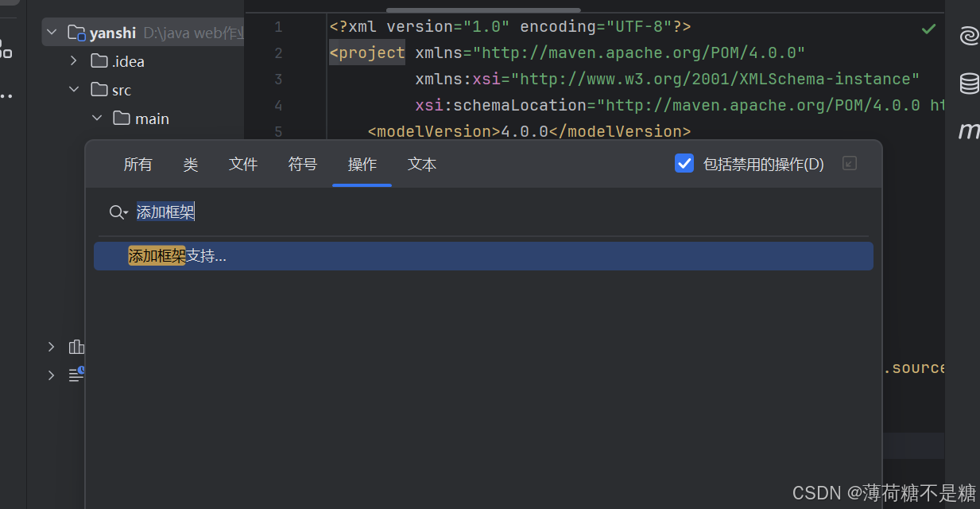The width and height of the screenshot is (980, 509).
Task: Open the AI Assistant spiral icon in right sidebar
Action: click(x=969, y=36)
